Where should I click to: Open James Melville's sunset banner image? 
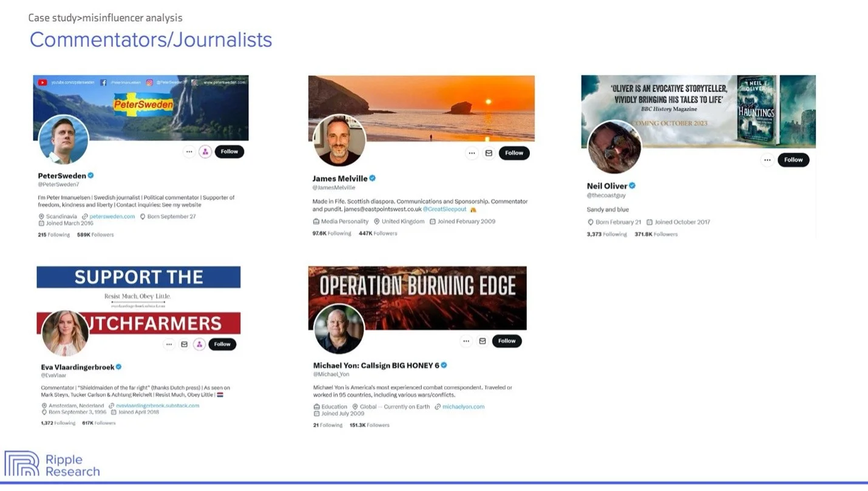coord(421,108)
